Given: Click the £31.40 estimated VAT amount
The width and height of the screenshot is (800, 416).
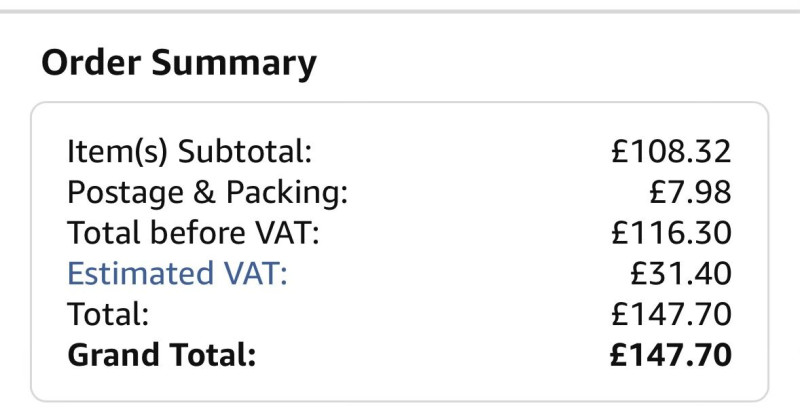Looking at the screenshot, I should [x=681, y=273].
